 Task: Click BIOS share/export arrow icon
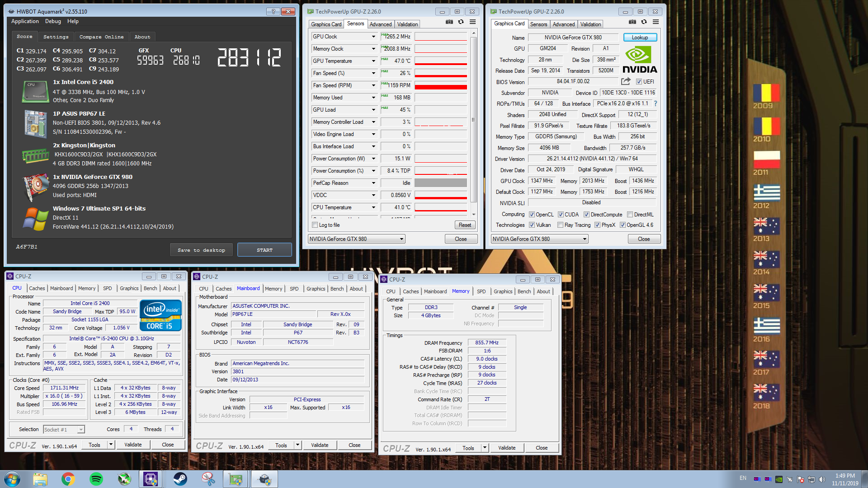coord(626,81)
